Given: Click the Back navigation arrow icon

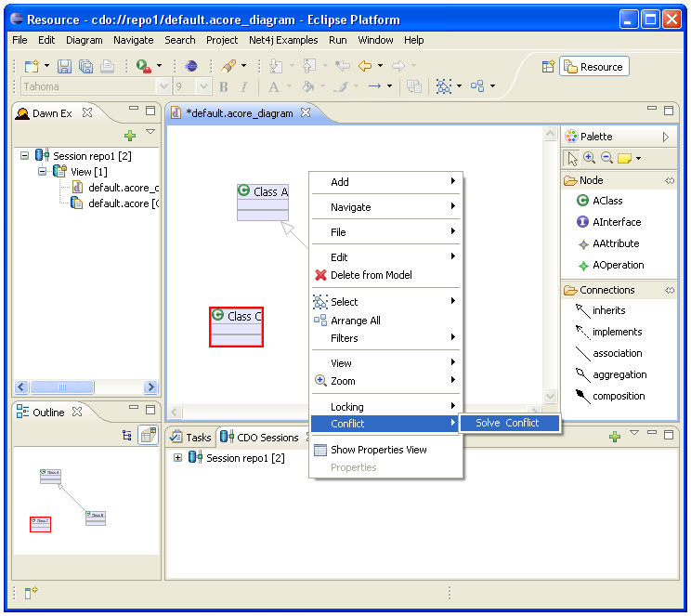Looking at the screenshot, I should 365,66.
